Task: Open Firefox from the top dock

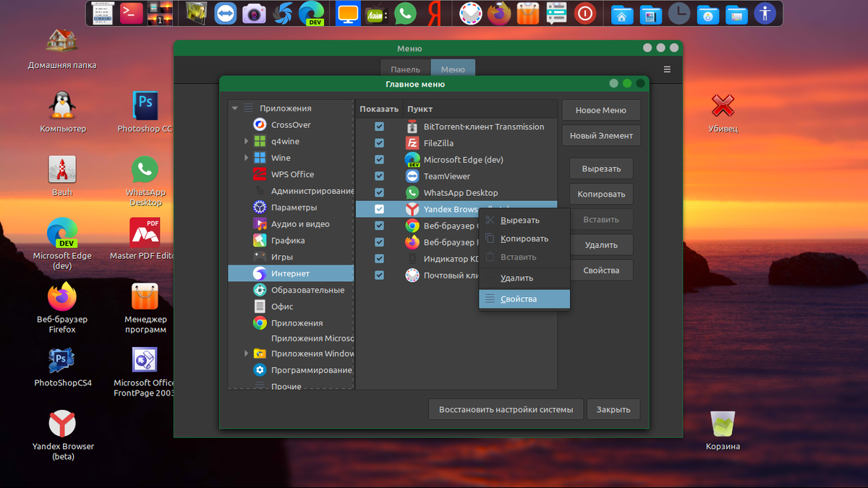Action: pyautogui.click(x=499, y=13)
